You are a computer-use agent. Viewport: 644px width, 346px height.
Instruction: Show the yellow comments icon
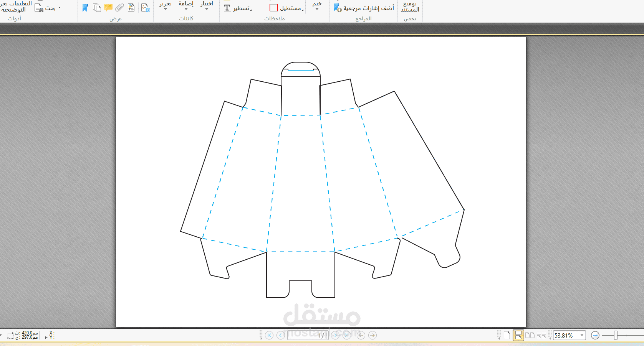coord(108,8)
